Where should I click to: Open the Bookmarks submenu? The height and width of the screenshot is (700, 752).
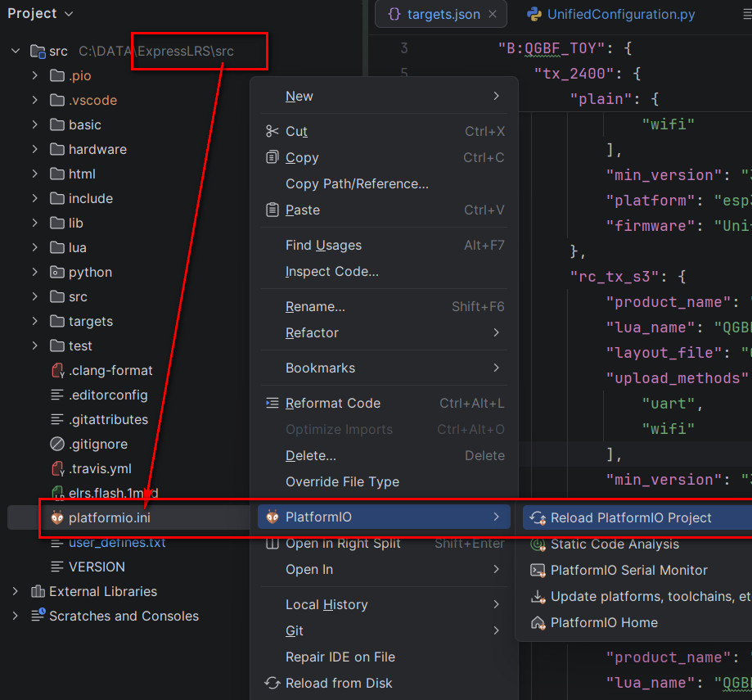(384, 368)
